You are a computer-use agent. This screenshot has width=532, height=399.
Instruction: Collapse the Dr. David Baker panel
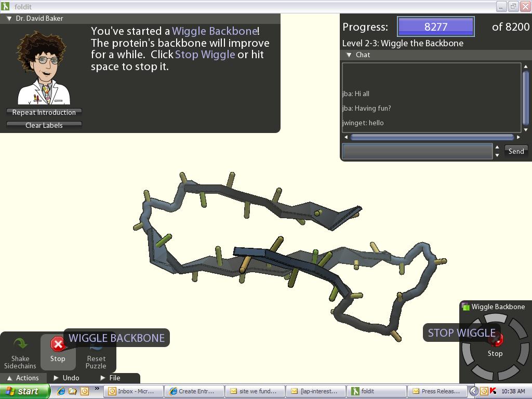(x=9, y=18)
